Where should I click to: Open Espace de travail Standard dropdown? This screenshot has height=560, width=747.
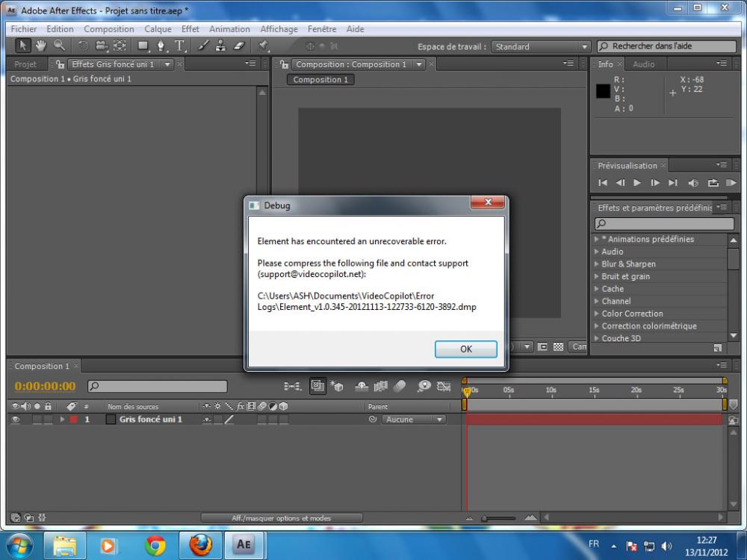(x=541, y=46)
